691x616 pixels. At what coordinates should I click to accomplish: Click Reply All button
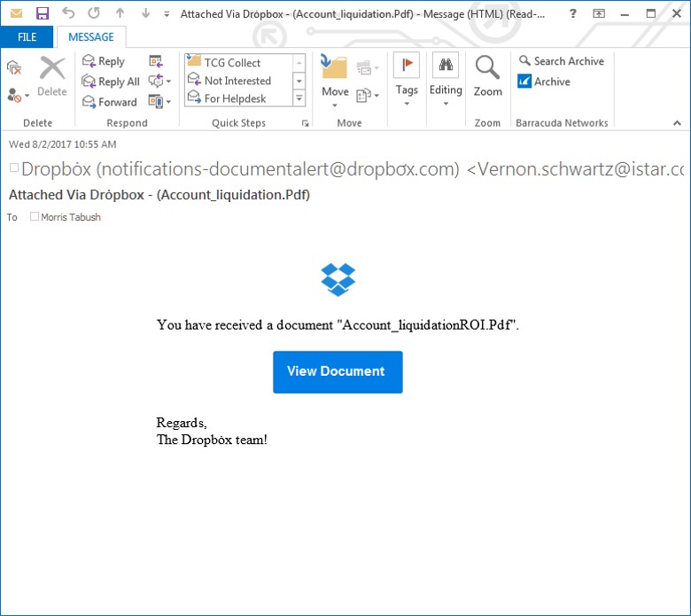(111, 82)
